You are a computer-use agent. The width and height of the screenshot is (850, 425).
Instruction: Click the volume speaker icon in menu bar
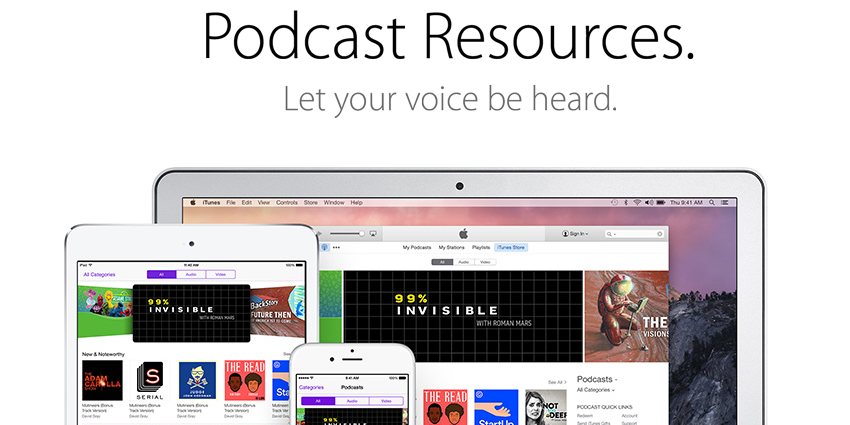pyautogui.click(x=649, y=203)
